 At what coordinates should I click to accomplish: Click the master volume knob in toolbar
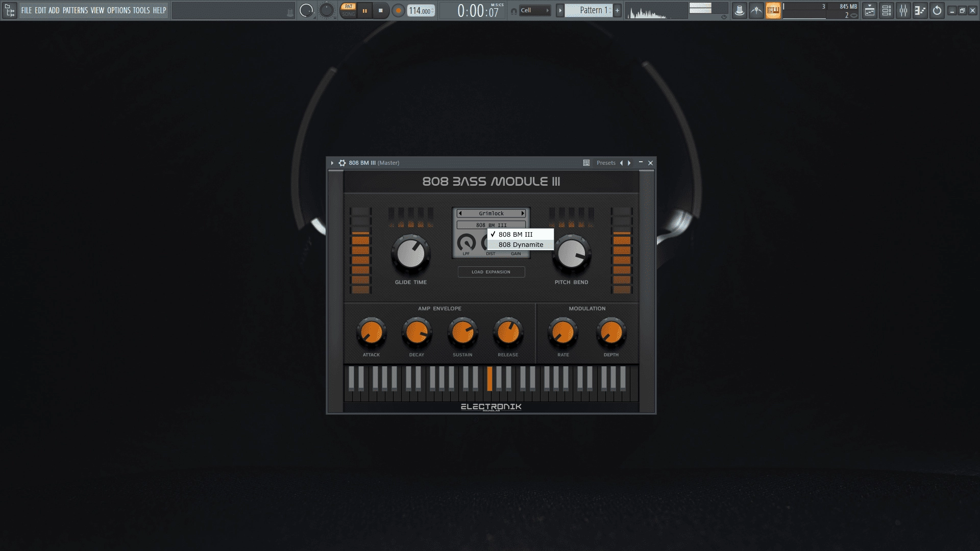point(306,10)
